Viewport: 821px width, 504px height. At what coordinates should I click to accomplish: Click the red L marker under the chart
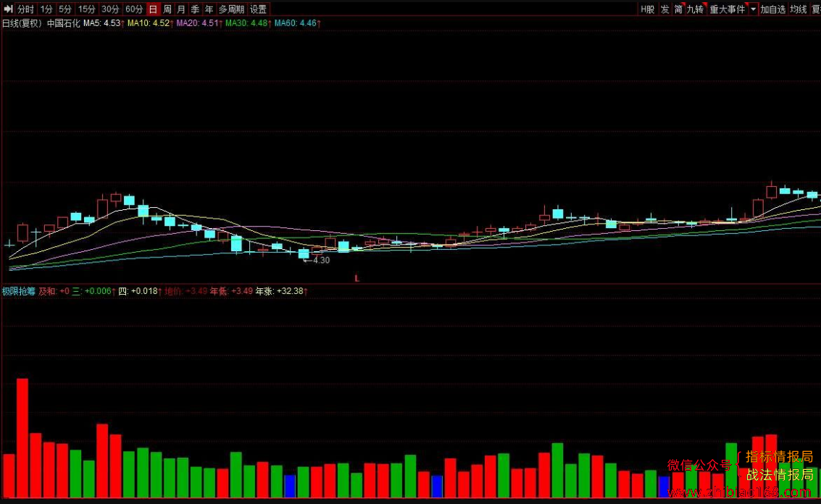click(x=357, y=278)
